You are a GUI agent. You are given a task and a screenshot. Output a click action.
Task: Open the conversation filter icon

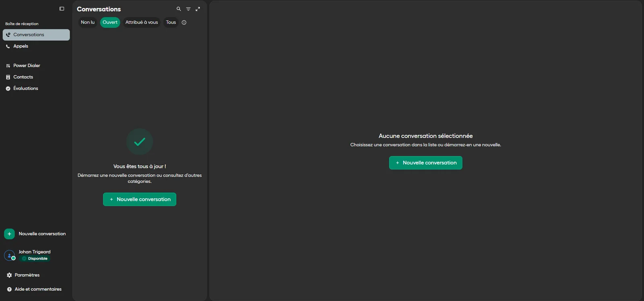[188, 9]
